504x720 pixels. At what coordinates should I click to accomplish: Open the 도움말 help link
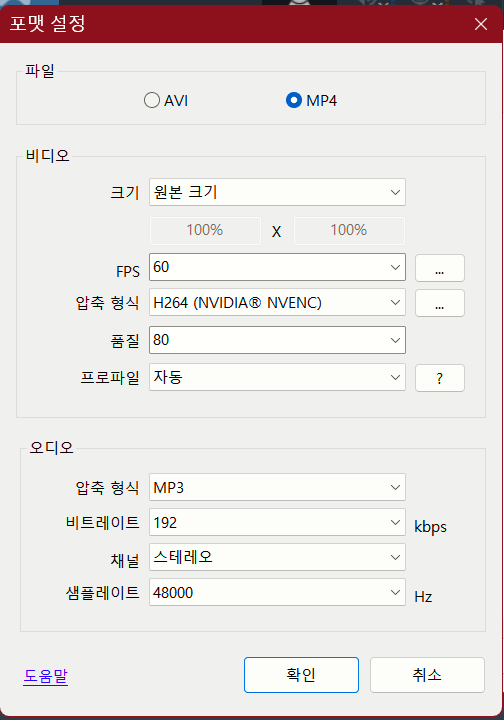pyautogui.click(x=45, y=676)
